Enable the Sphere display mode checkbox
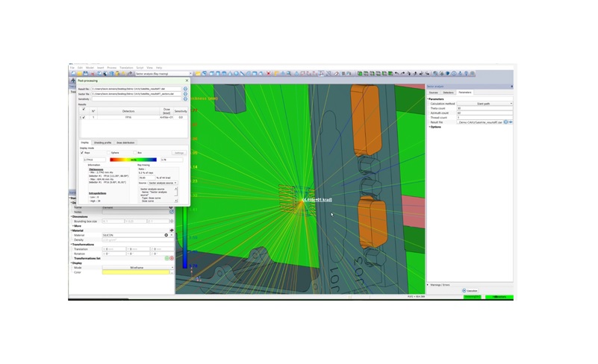This screenshot has height=364, width=598. [109, 152]
